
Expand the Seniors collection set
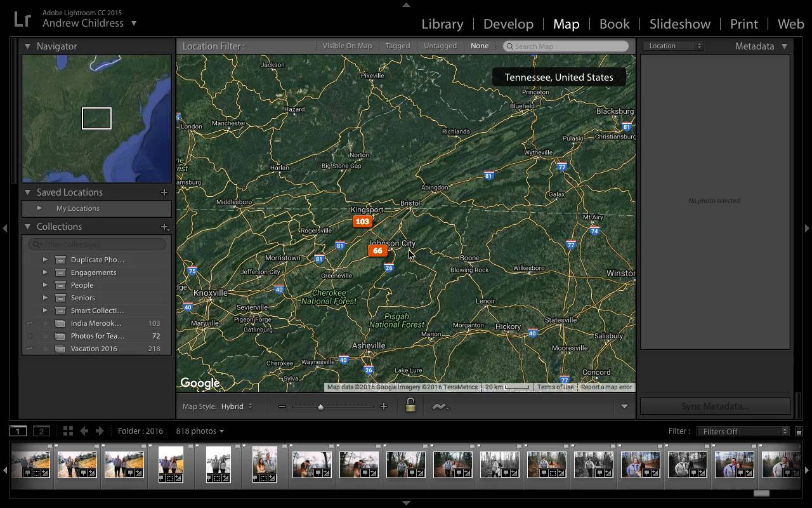tap(45, 298)
